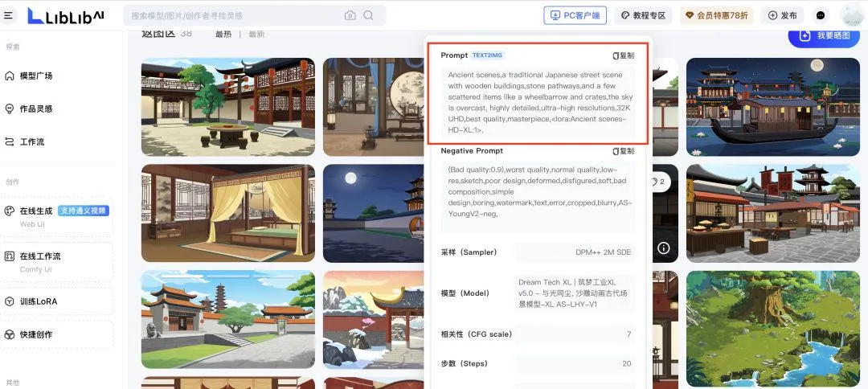Click the 会员特惠78折 membership offer
The width and height of the screenshot is (868, 389).
click(716, 15)
